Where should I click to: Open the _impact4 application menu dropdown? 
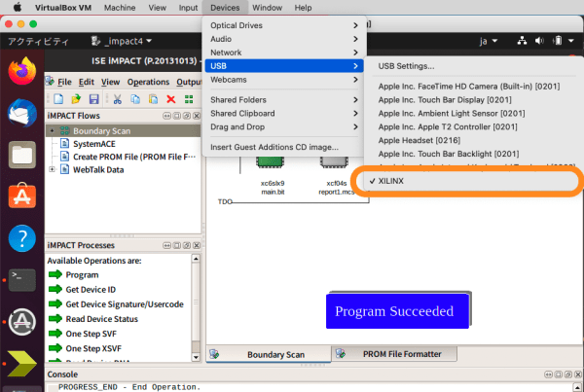(122, 41)
